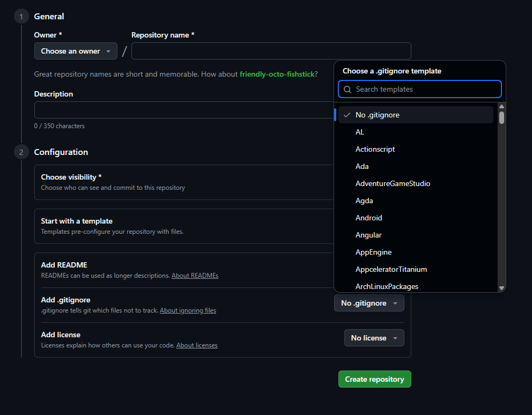Image resolution: width=532 pixels, height=415 pixels.
Task: Click the Create repository button
Action: pos(374,379)
